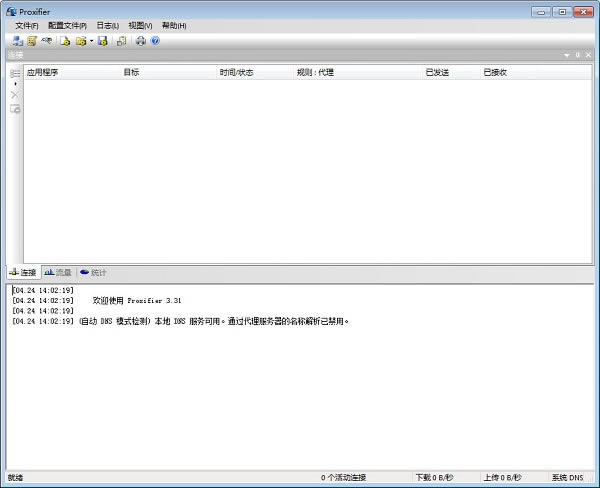Open the 文件(F) menu
600x488 pixels.
point(27,26)
